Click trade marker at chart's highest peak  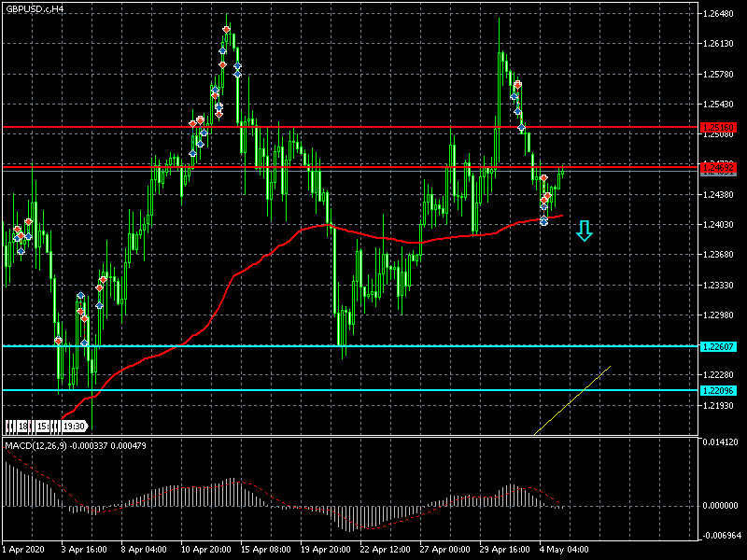(x=227, y=30)
